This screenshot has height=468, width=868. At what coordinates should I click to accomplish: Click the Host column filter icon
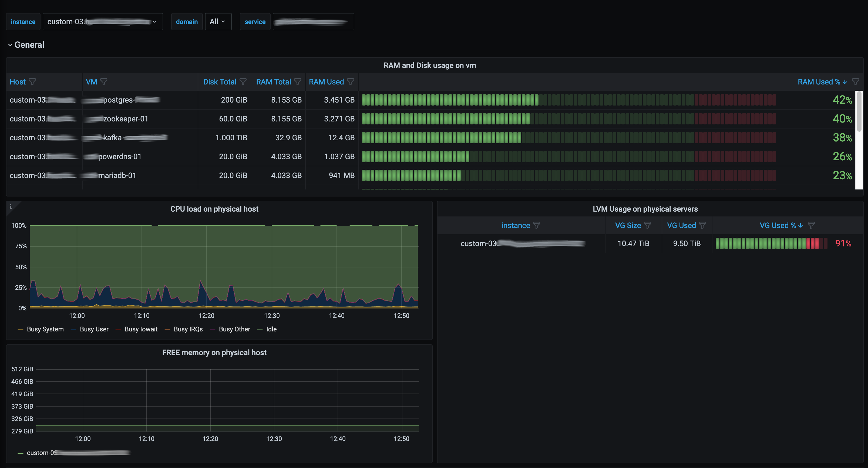(x=32, y=82)
